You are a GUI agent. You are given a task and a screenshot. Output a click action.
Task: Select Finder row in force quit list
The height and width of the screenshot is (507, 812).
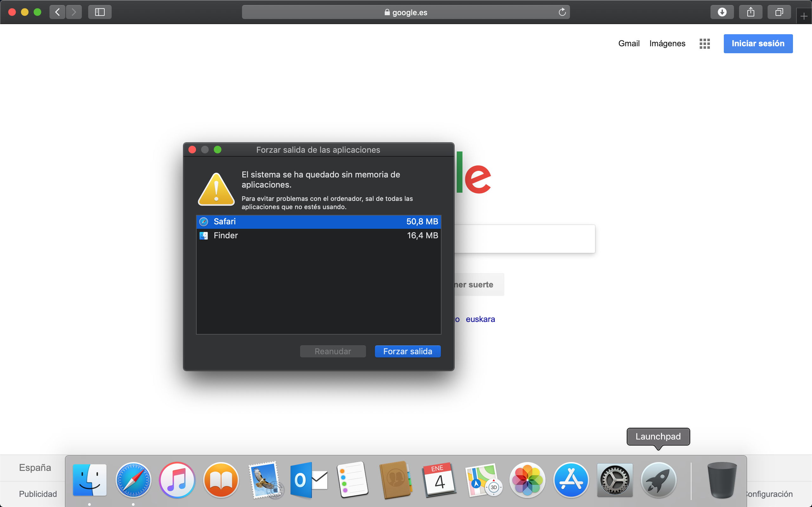[318, 235]
